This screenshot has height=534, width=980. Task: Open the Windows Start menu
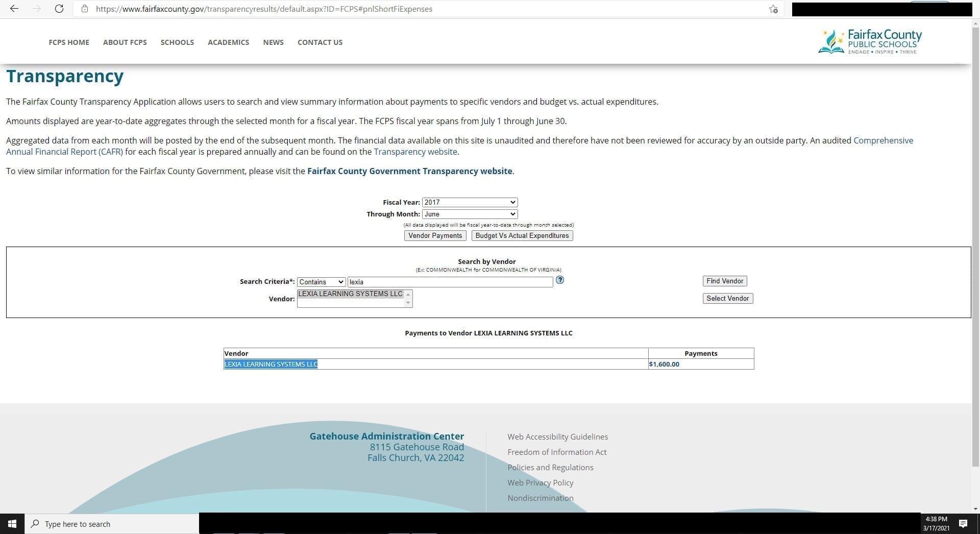12,524
